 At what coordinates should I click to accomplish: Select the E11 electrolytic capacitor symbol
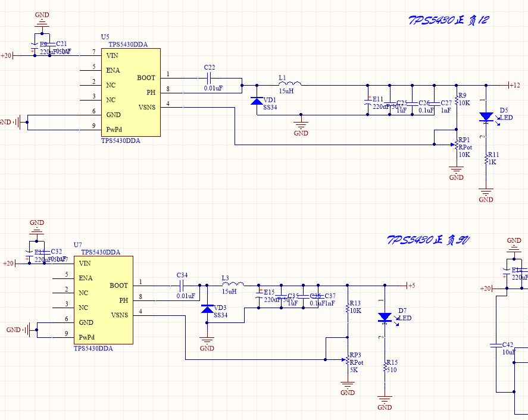point(368,101)
